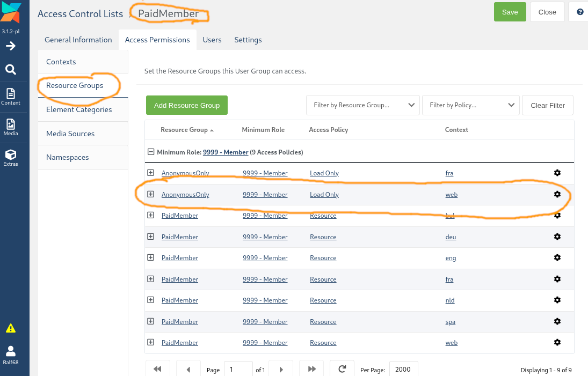This screenshot has height=376, width=588.
Task: Open the 9999 - Member group header link
Action: 226,152
